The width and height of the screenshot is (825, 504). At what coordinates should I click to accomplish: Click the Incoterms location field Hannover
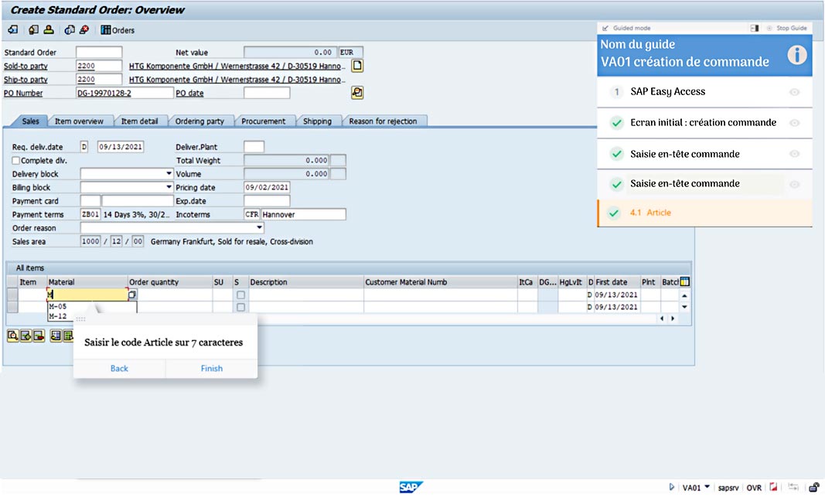point(303,214)
